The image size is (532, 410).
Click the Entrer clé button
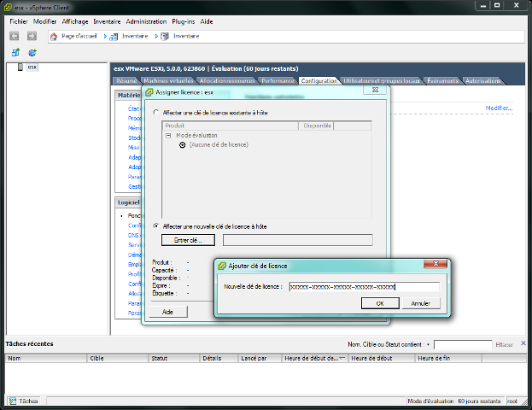[188, 240]
